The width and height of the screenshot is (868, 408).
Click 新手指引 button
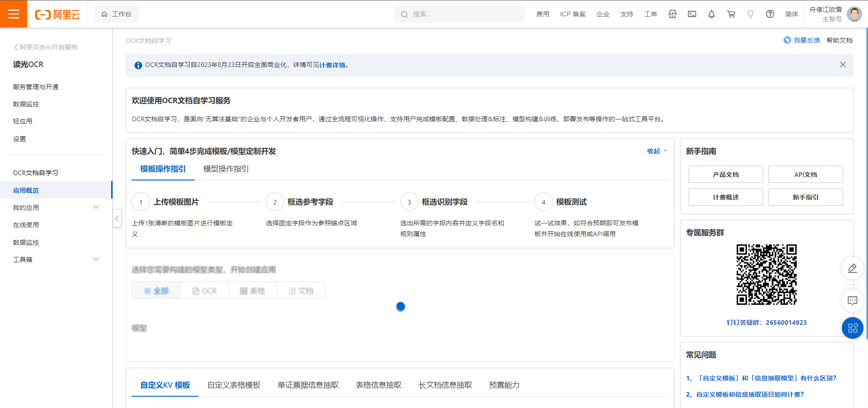coord(806,197)
